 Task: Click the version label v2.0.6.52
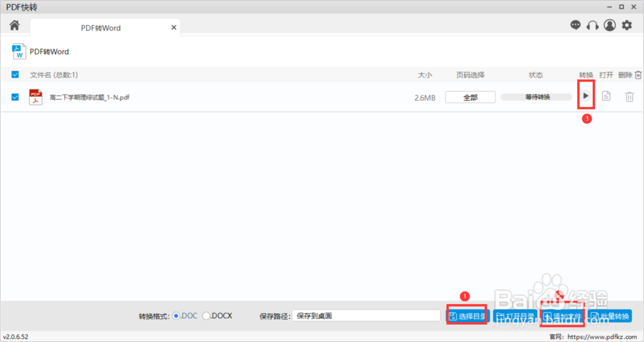[15, 337]
